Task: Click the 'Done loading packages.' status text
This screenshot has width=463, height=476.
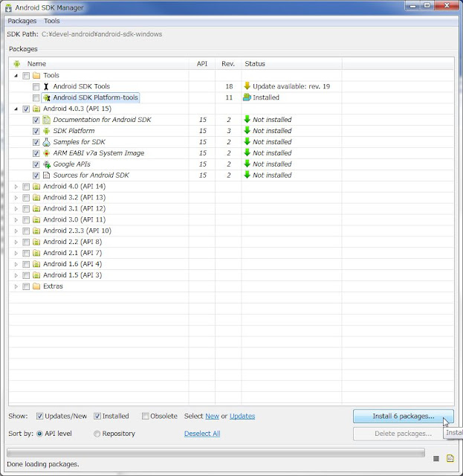Action: coord(43,464)
